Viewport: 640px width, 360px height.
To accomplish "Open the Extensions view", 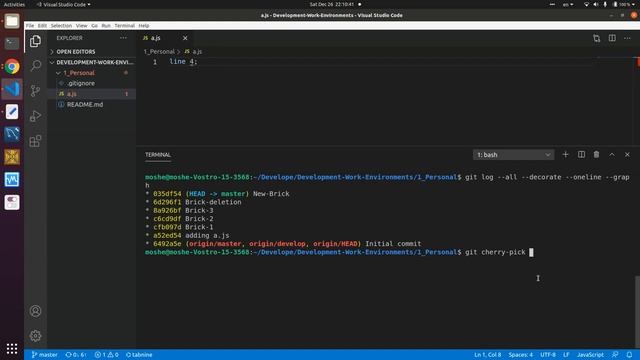I will [36, 141].
